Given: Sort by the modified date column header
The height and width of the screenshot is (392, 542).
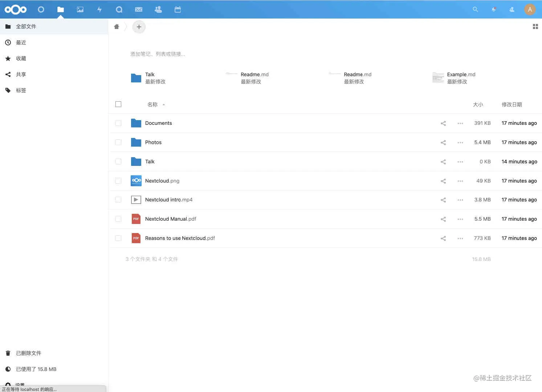Looking at the screenshot, I should click(512, 105).
